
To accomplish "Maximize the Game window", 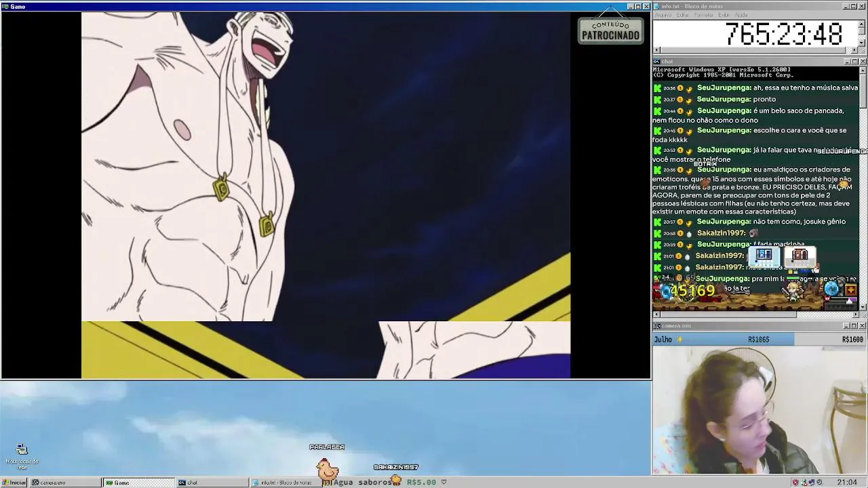I will pos(638,7).
